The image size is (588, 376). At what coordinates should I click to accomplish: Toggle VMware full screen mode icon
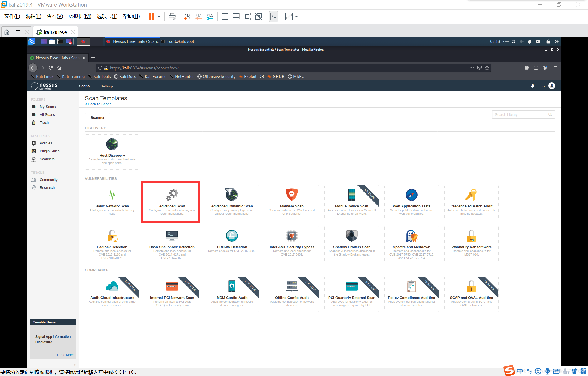click(247, 17)
